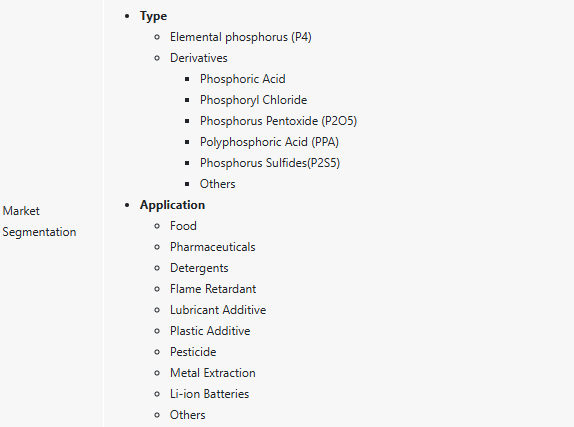This screenshot has height=427, width=574.
Task: Select Phosphorus Pentoxide (P2O5) entry
Action: [278, 121]
